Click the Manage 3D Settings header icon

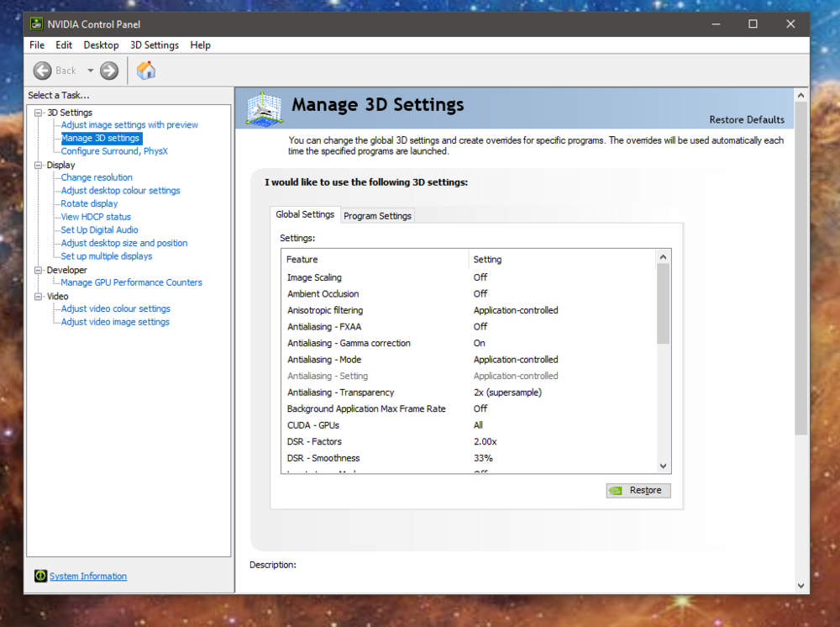[264, 108]
